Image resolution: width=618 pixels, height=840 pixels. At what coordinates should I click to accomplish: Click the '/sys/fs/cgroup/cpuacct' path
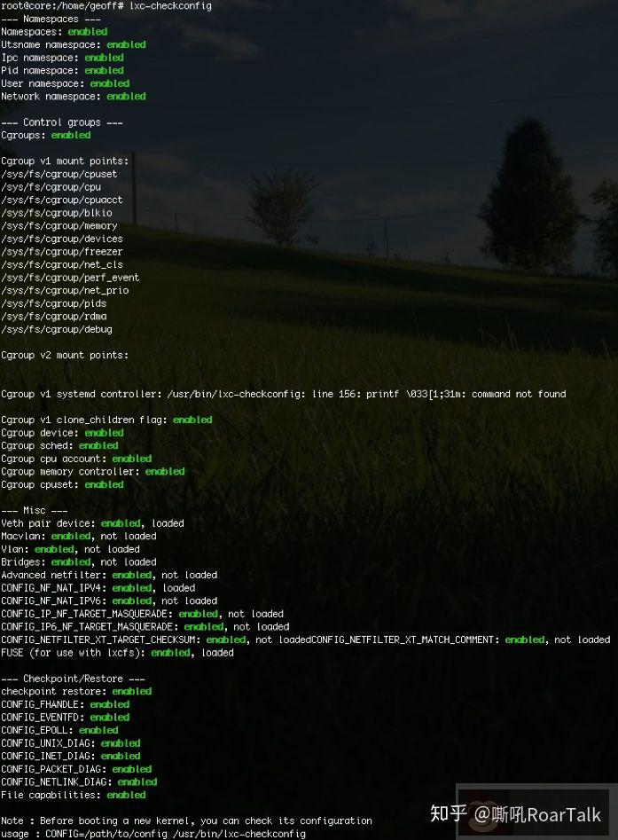61,200
